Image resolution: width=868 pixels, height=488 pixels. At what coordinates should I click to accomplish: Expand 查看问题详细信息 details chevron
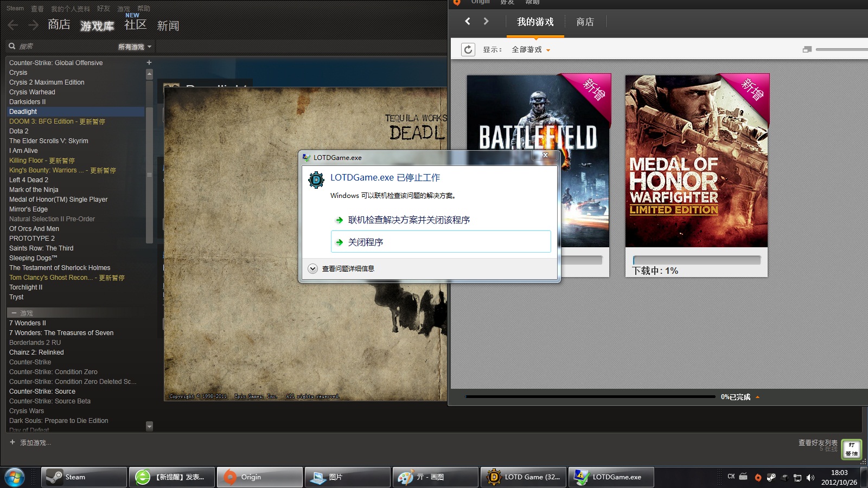point(312,268)
